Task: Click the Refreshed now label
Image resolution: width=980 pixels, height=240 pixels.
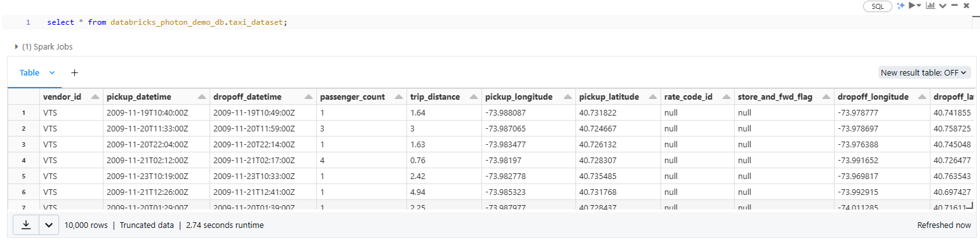Action: [x=944, y=225]
